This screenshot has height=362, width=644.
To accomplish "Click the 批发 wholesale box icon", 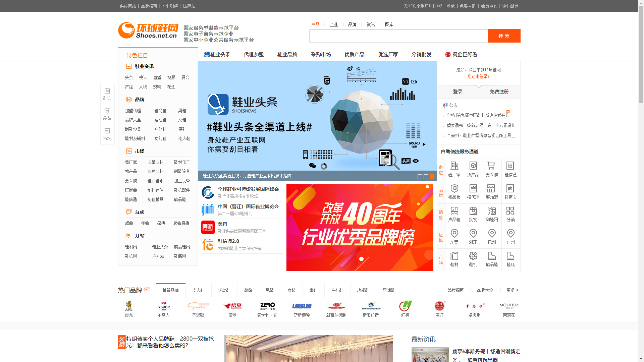I will [473, 211].
